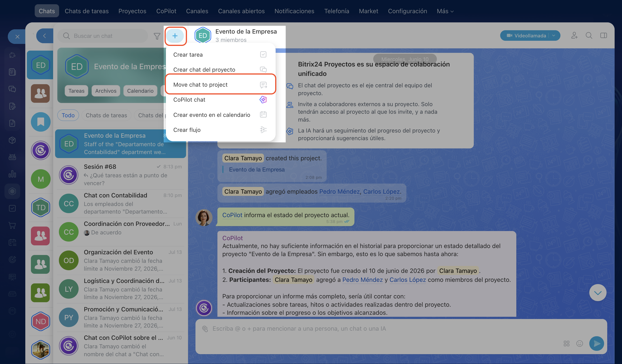Open the bookmark saved messages avatar

coord(41,122)
